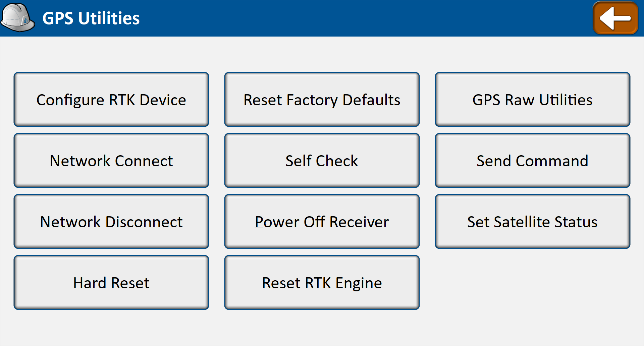
Task: Open Set Satellite Status
Action: [x=533, y=222]
